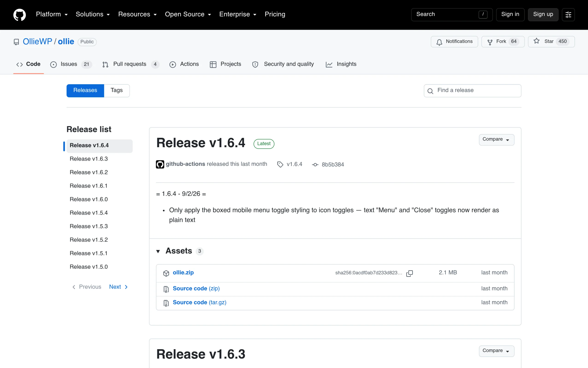Screen dimensions: 588x368
Task: Open the Insights tab
Action: coord(341,64)
